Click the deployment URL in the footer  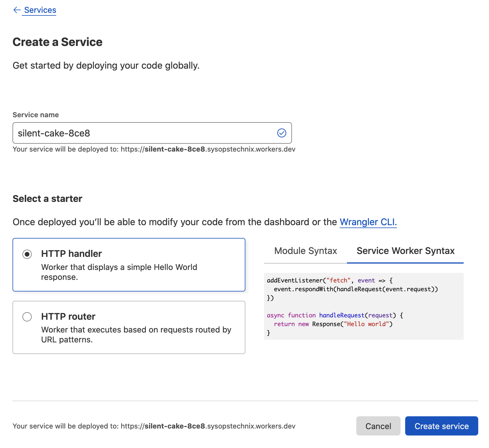(x=208, y=426)
